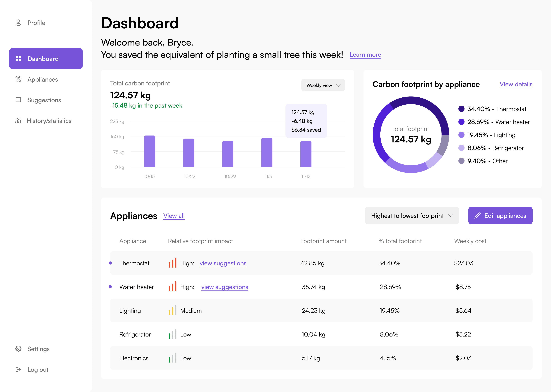Click the 4.15% total footprint value

(x=388, y=358)
